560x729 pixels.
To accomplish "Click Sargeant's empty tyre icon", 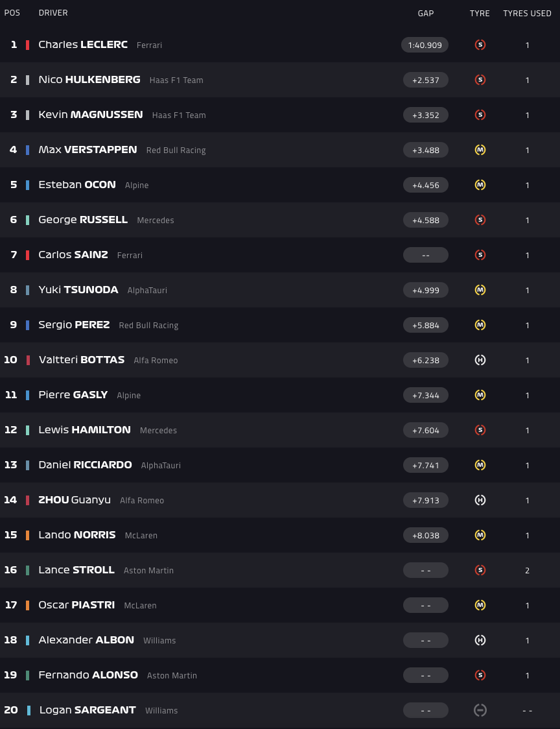I will click(x=480, y=710).
